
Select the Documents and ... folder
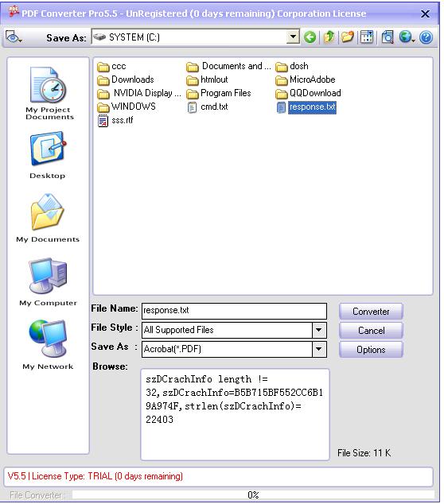(x=228, y=66)
